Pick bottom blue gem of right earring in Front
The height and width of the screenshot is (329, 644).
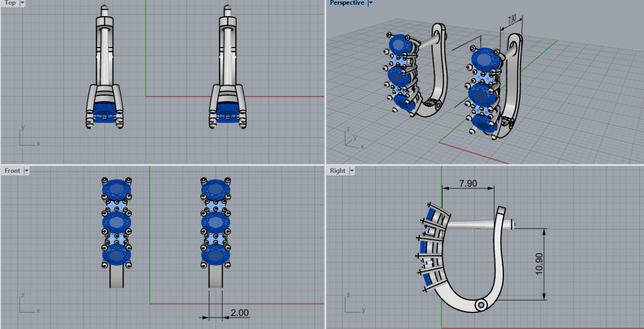(x=216, y=254)
